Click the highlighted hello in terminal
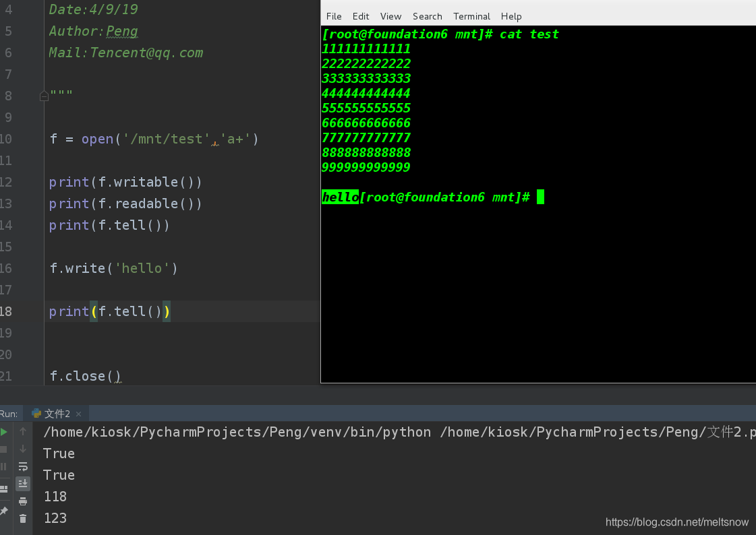The height and width of the screenshot is (535, 756). pyautogui.click(x=340, y=197)
